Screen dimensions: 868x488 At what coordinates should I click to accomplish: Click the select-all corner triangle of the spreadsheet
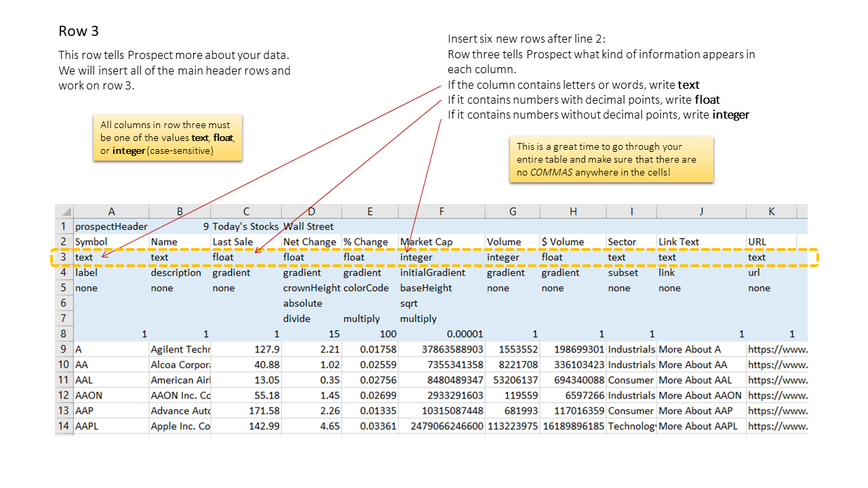pyautogui.click(x=64, y=211)
